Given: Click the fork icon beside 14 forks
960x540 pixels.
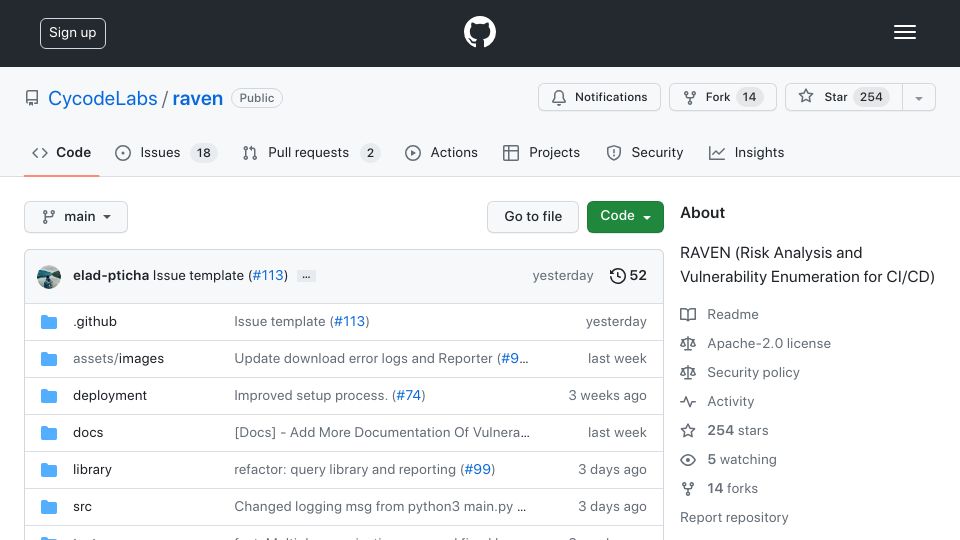Looking at the screenshot, I should click(688, 489).
